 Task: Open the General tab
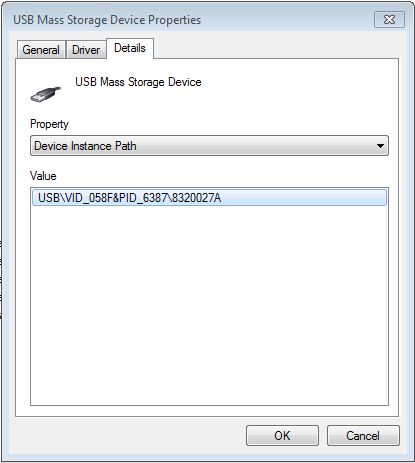point(41,50)
